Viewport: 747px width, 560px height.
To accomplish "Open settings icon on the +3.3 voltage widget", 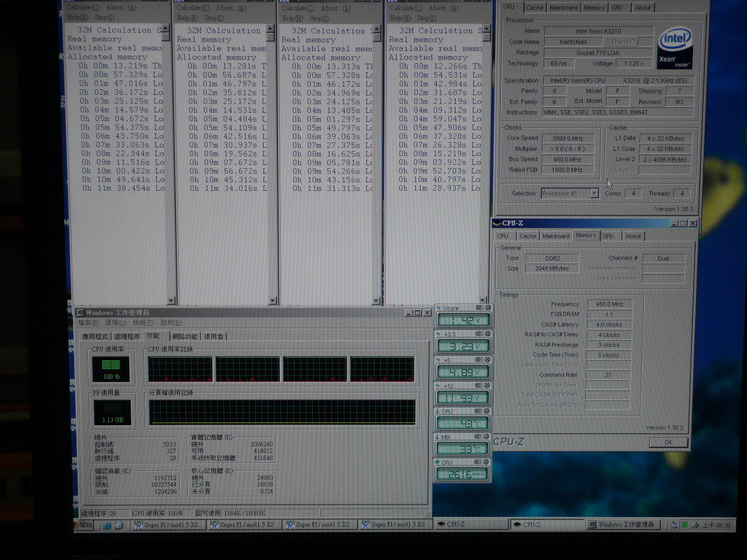I will (479, 334).
